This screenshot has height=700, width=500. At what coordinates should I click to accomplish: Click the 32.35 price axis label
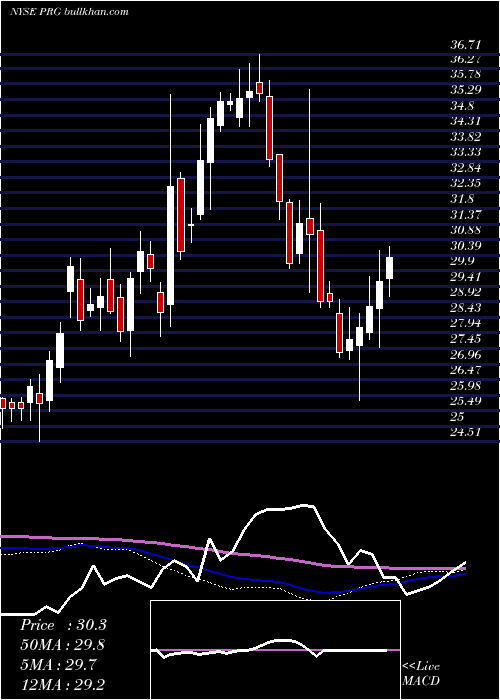pyautogui.click(x=466, y=183)
